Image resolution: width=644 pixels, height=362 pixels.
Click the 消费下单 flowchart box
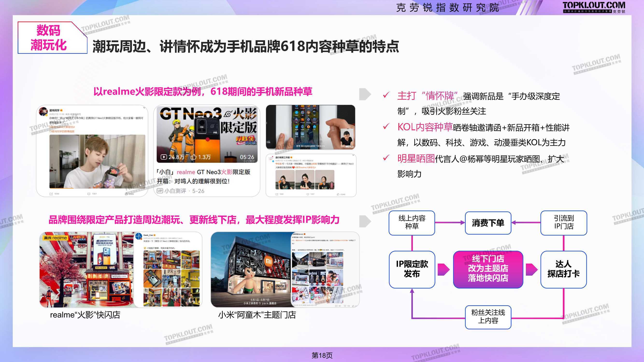[x=488, y=223]
